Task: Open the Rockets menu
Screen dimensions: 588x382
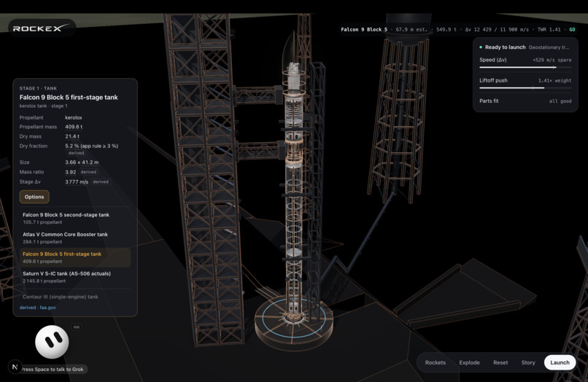Action: [436, 362]
